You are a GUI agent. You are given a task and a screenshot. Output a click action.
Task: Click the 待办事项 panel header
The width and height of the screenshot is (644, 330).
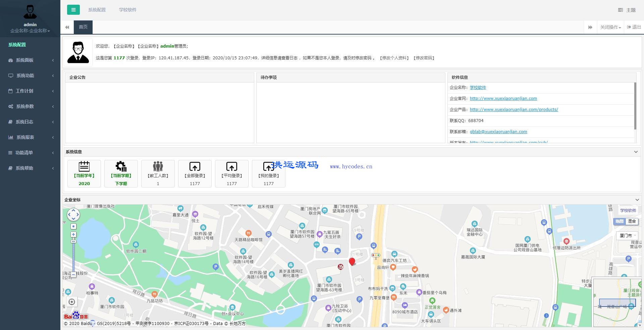(351, 77)
